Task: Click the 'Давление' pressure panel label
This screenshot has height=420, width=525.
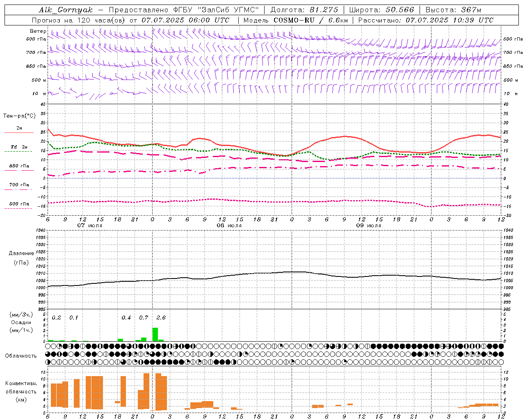Action: click(x=21, y=253)
